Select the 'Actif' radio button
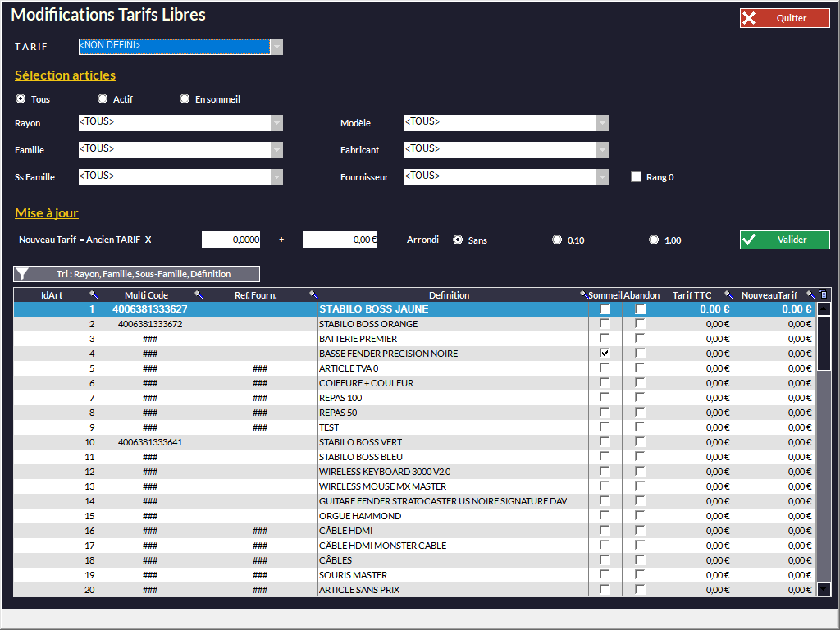 coord(103,99)
